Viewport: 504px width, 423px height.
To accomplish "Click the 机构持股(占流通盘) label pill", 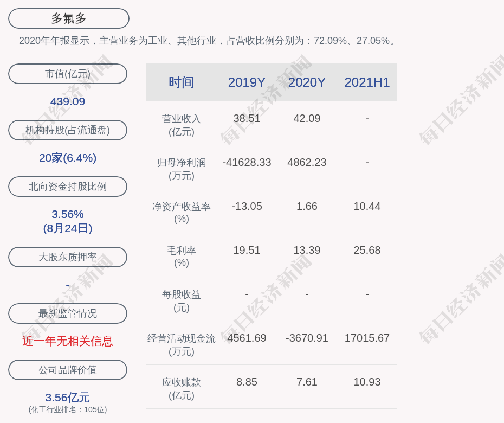I will point(68,130).
